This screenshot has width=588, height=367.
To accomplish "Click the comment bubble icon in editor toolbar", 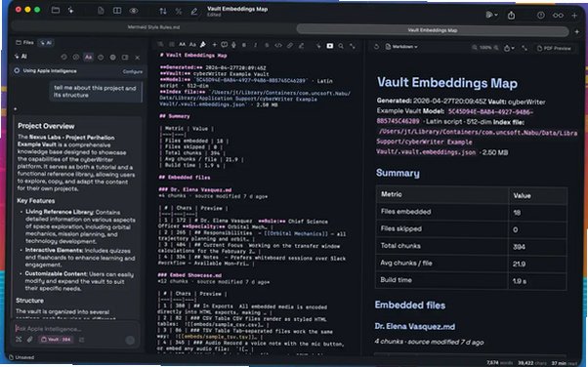I will [225, 45].
